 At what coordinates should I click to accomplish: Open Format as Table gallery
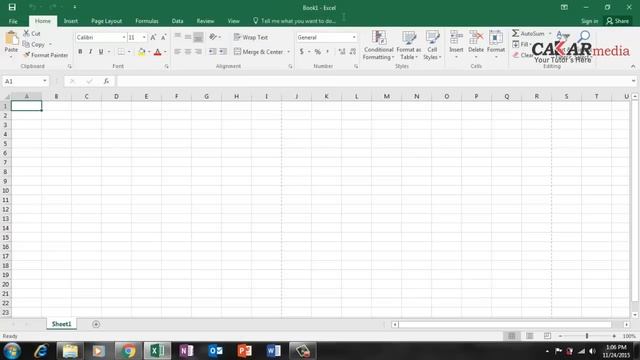409,45
